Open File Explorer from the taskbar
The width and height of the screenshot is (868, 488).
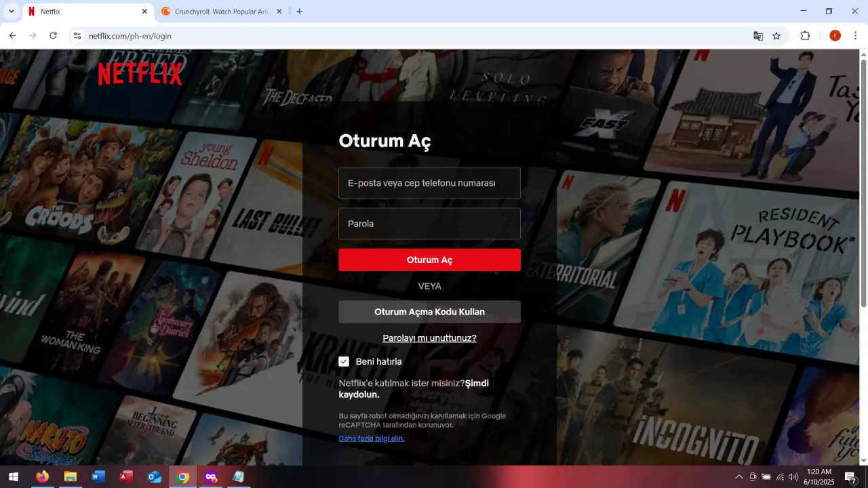pyautogui.click(x=71, y=476)
